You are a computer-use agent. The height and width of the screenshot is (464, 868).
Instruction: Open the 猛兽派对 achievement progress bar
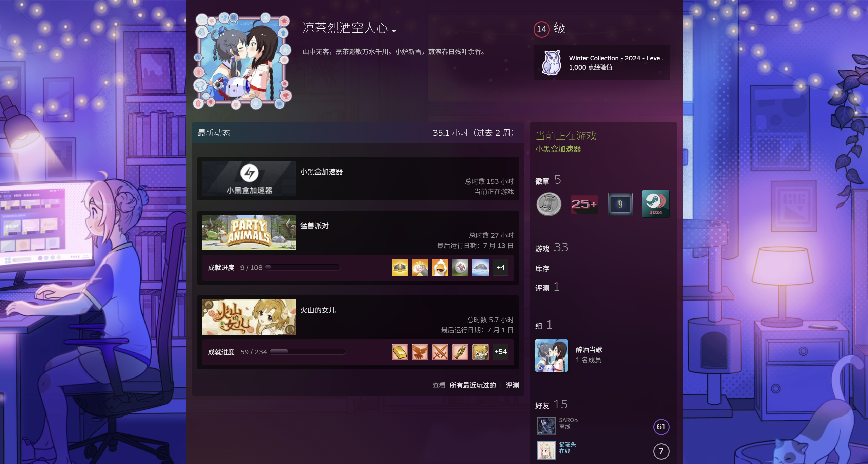coord(303,267)
